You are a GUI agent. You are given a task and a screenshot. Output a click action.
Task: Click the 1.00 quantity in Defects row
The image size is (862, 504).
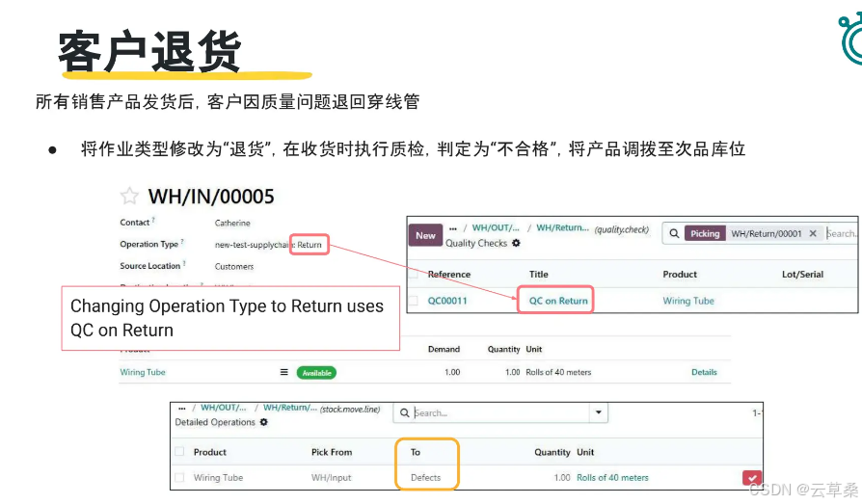coord(562,478)
